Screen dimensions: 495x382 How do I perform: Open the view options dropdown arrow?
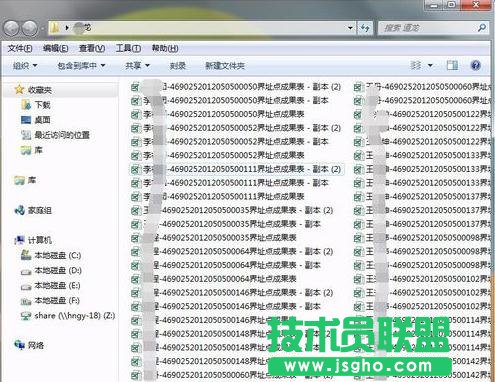pos(430,65)
